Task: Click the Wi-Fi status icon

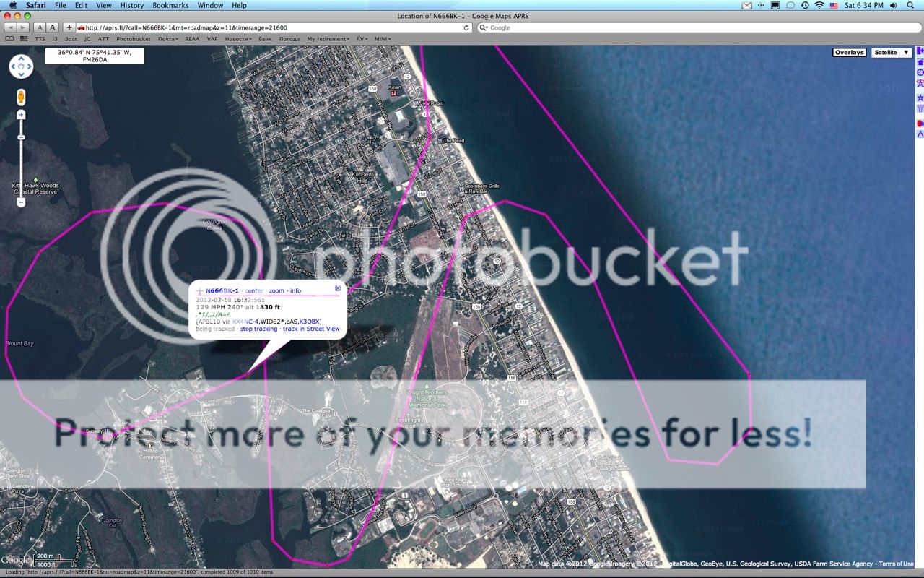Action: click(819, 5)
